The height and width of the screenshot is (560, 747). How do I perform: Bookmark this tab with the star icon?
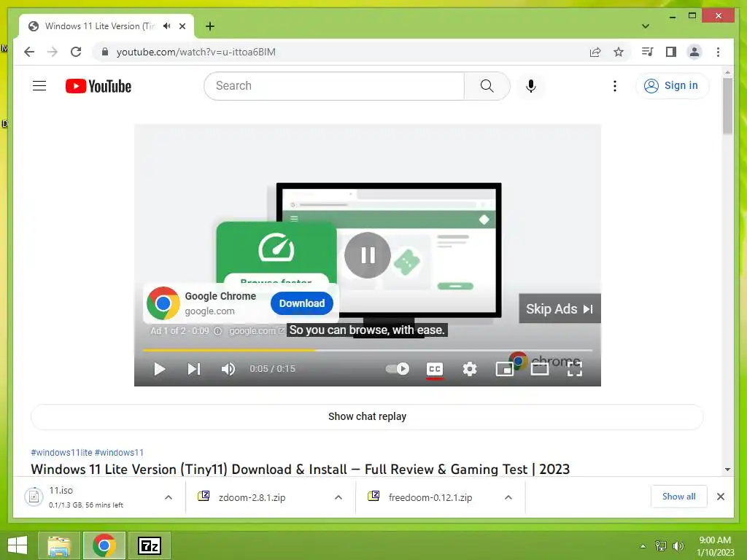point(619,52)
